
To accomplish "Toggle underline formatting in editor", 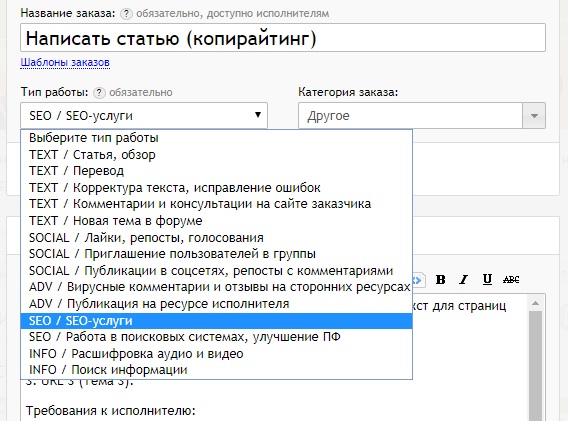I will pos(487,279).
